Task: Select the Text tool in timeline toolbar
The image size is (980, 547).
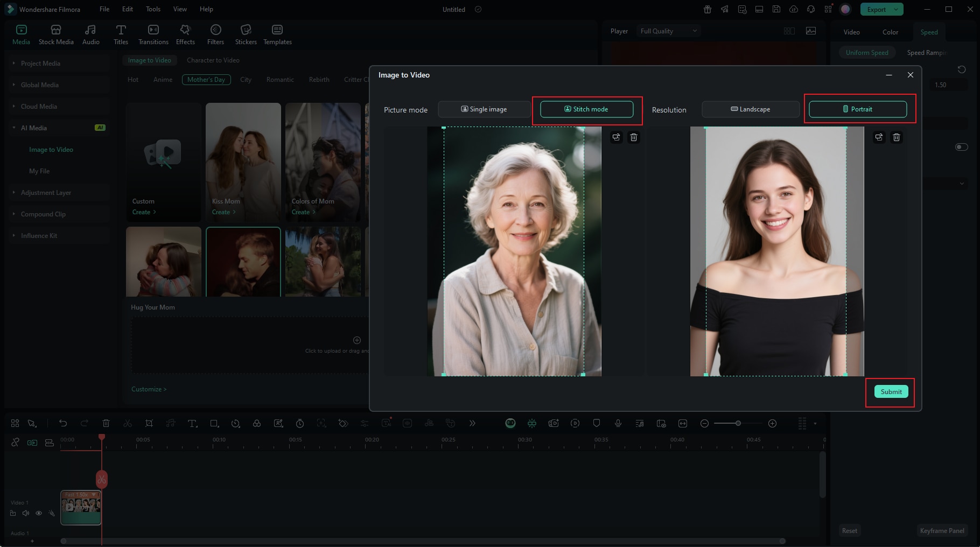Action: coord(192,423)
